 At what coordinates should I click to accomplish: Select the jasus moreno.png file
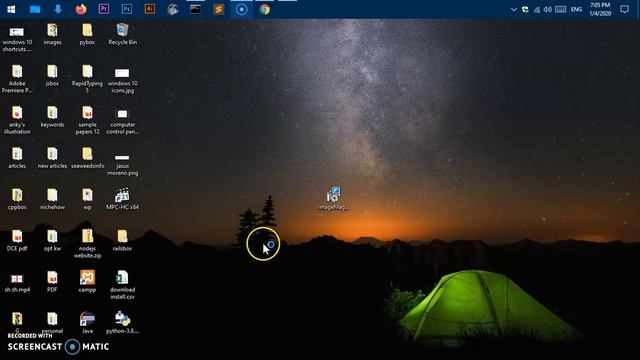(122, 165)
